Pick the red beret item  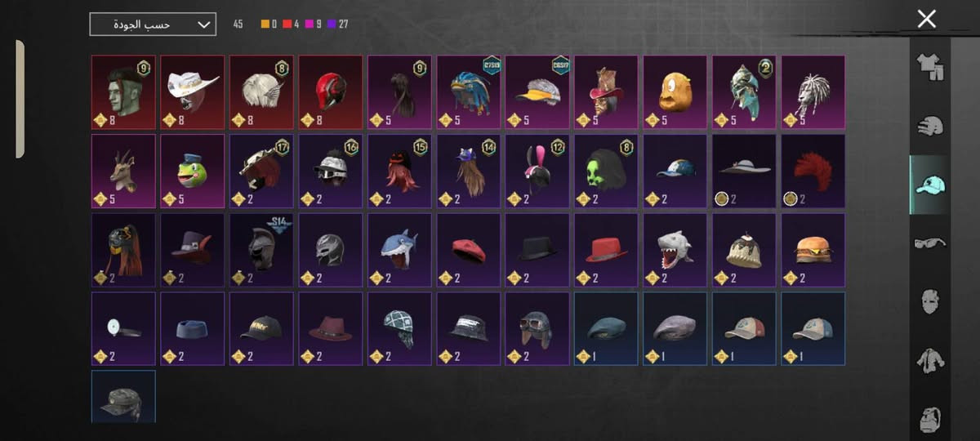[468, 250]
